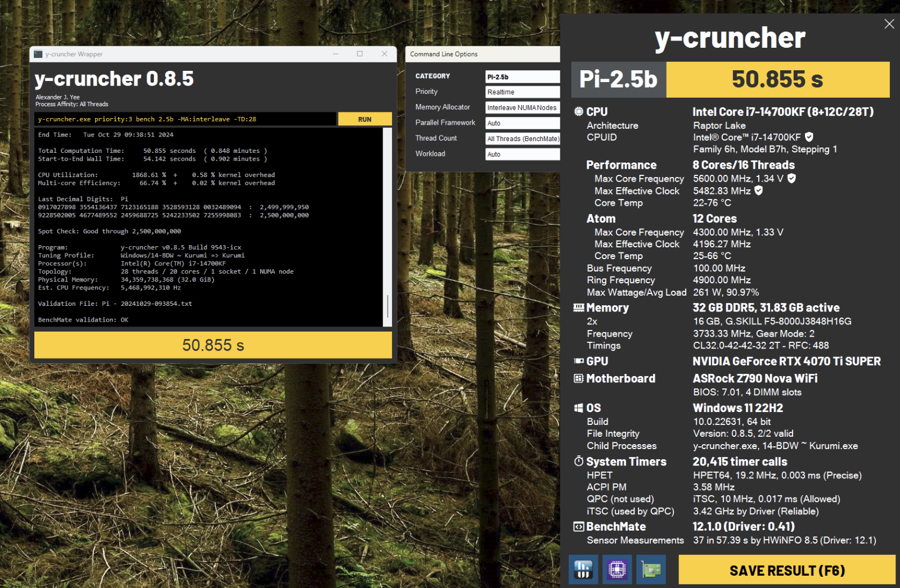Click the shield icon next to 1.34 V
Screen dimensions: 900x588
coord(791,178)
